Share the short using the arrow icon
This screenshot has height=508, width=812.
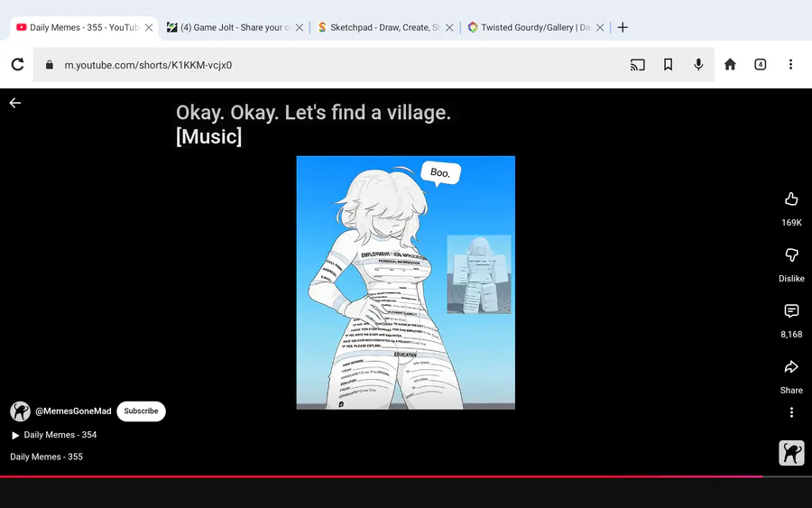[x=791, y=366]
